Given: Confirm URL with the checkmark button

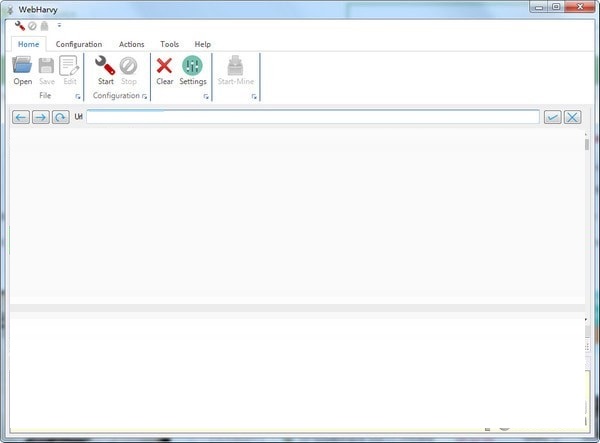Looking at the screenshot, I should [552, 117].
